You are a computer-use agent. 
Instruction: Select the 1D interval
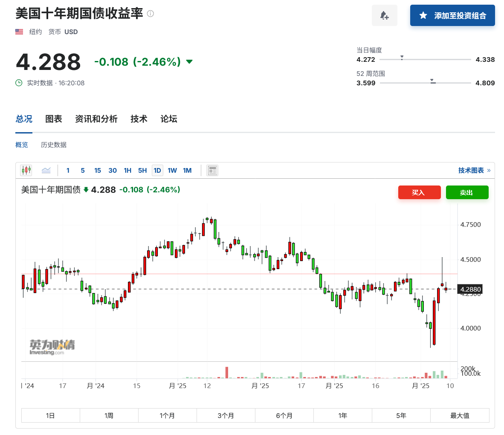coord(157,171)
